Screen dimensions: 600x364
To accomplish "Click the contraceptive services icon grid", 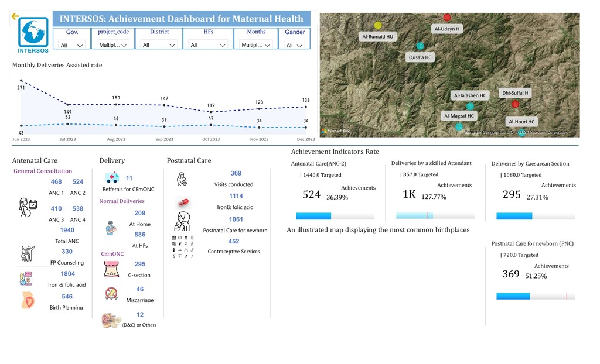I will [x=183, y=246].
